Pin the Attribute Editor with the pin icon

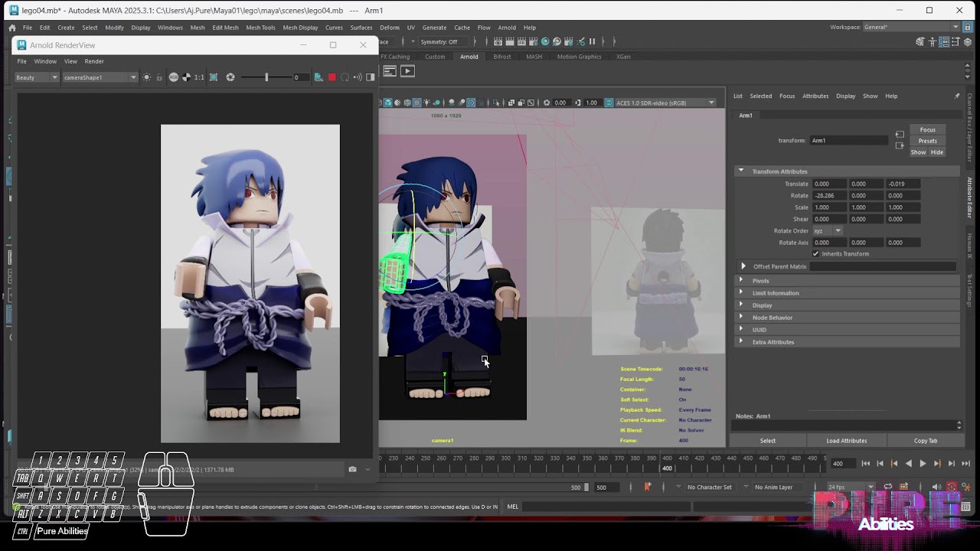tap(956, 96)
